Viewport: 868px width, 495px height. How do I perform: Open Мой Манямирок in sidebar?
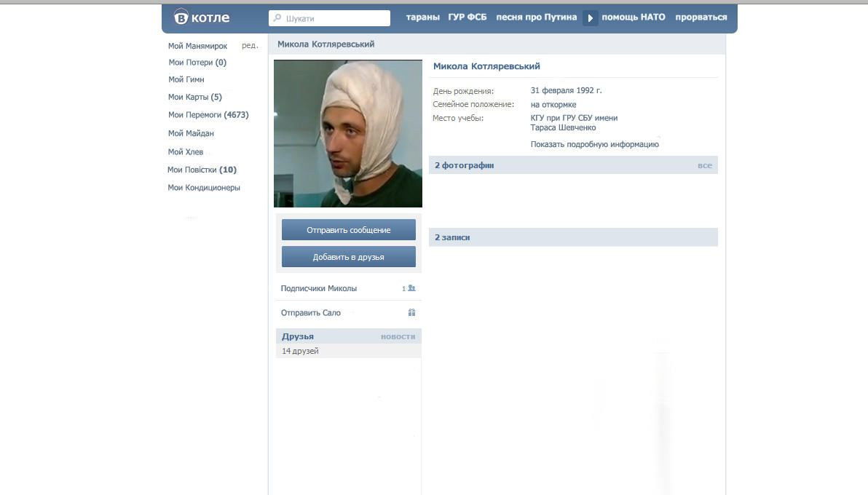[197, 46]
